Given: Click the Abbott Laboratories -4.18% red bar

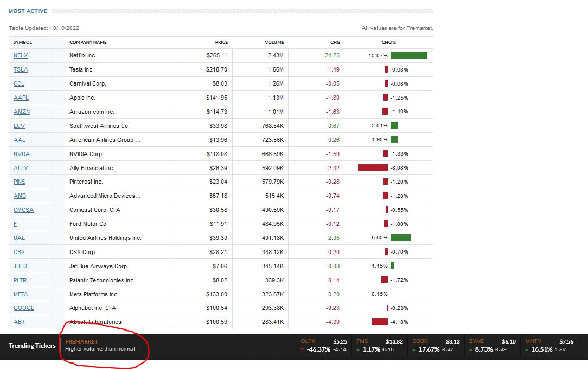Looking at the screenshot, I should [x=380, y=321].
